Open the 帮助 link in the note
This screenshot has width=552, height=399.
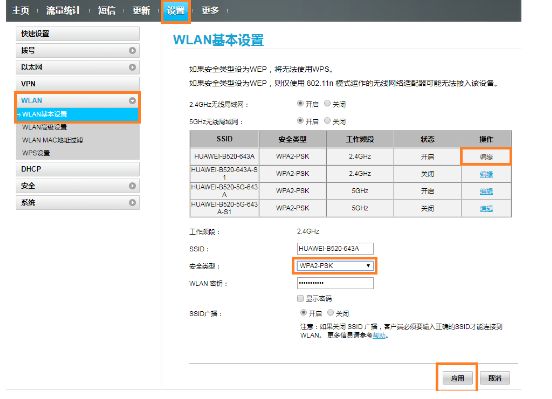pyautogui.click(x=379, y=335)
